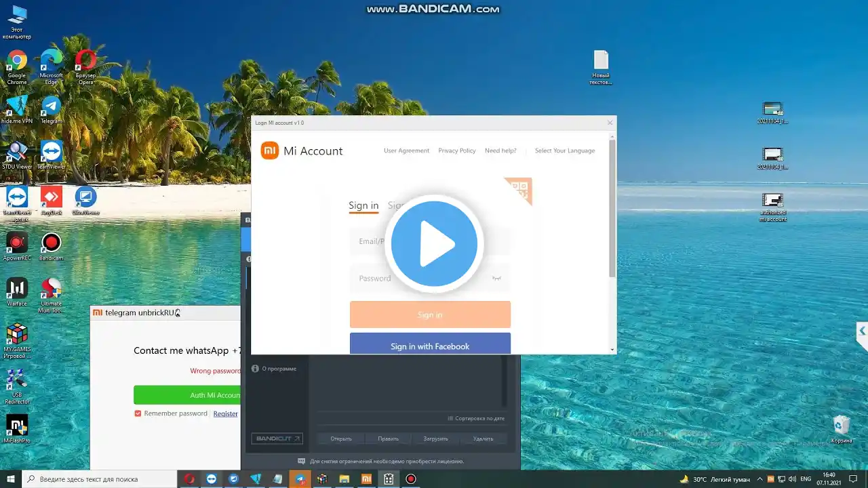Click the green Auth Mi Account button

pyautogui.click(x=187, y=395)
